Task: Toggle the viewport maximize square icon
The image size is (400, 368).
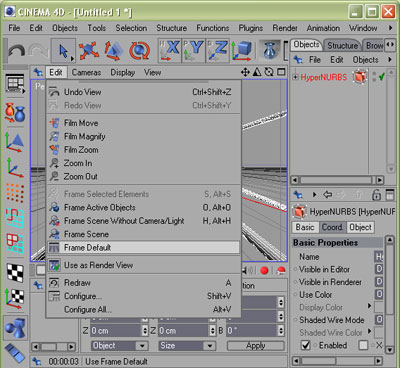Action: click(x=281, y=72)
